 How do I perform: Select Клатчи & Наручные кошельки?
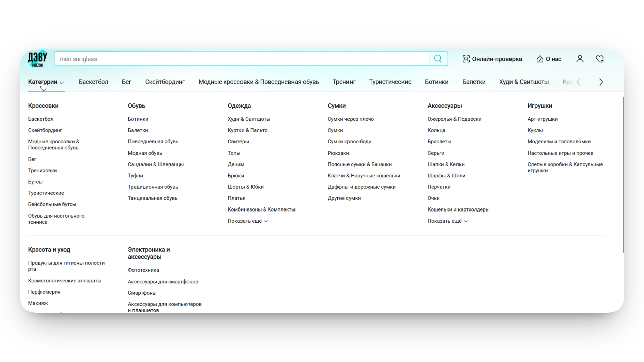click(x=364, y=176)
